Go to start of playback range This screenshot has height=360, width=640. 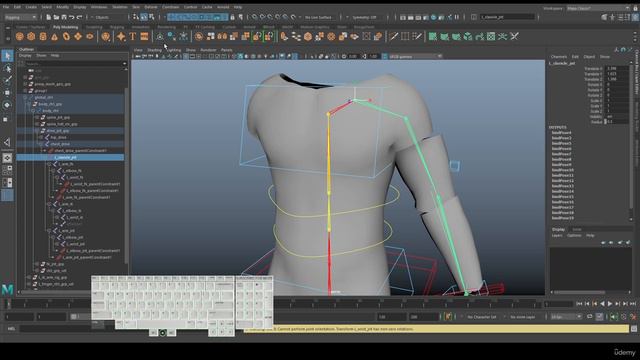click(579, 304)
